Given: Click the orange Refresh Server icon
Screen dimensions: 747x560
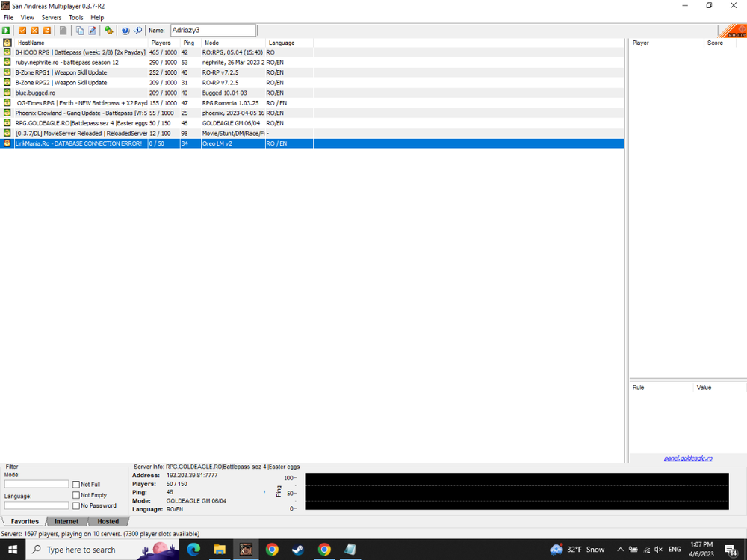Looking at the screenshot, I should pos(46,31).
